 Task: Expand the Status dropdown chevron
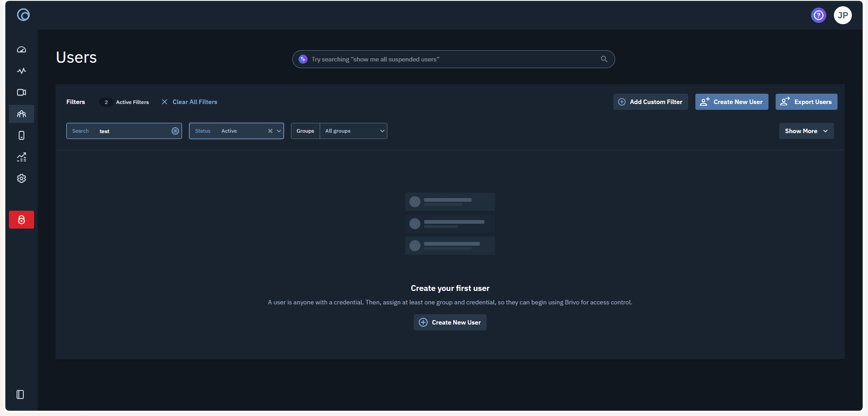[279, 131]
